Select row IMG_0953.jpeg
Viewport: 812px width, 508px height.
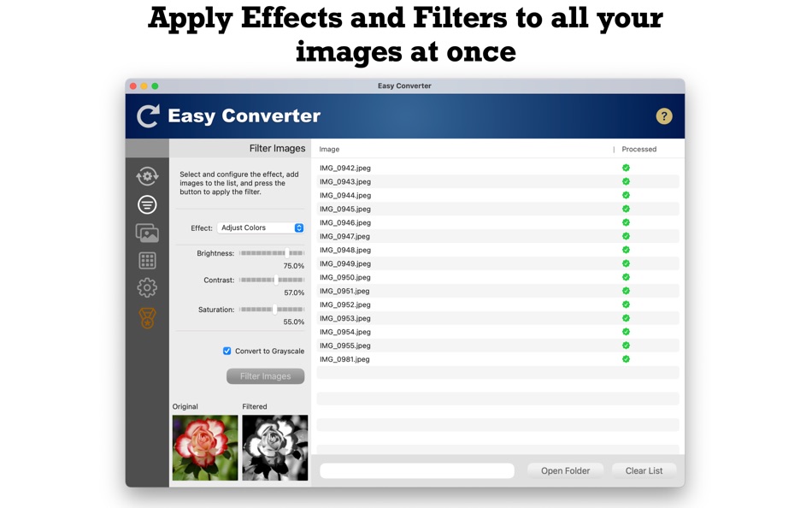pyautogui.click(x=497, y=318)
